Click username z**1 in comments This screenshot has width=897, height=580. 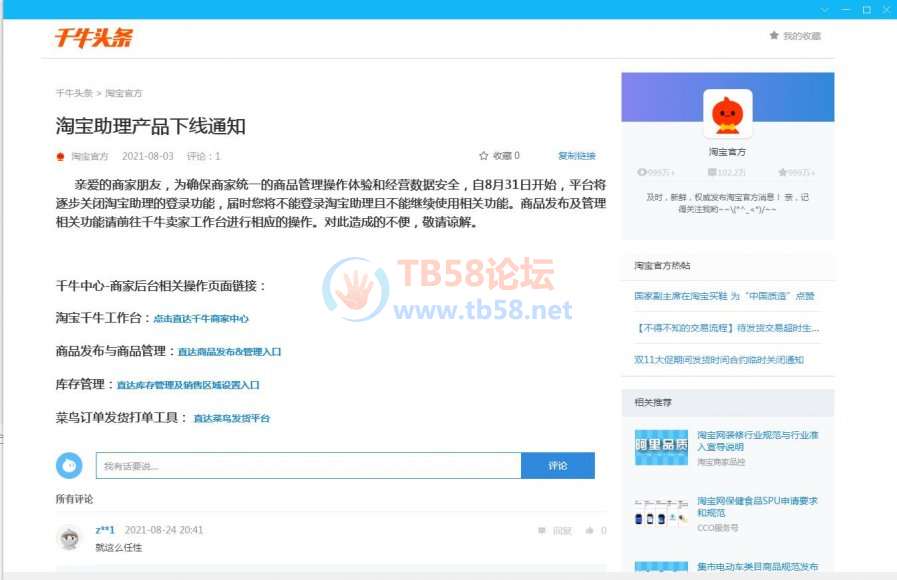coord(105,530)
